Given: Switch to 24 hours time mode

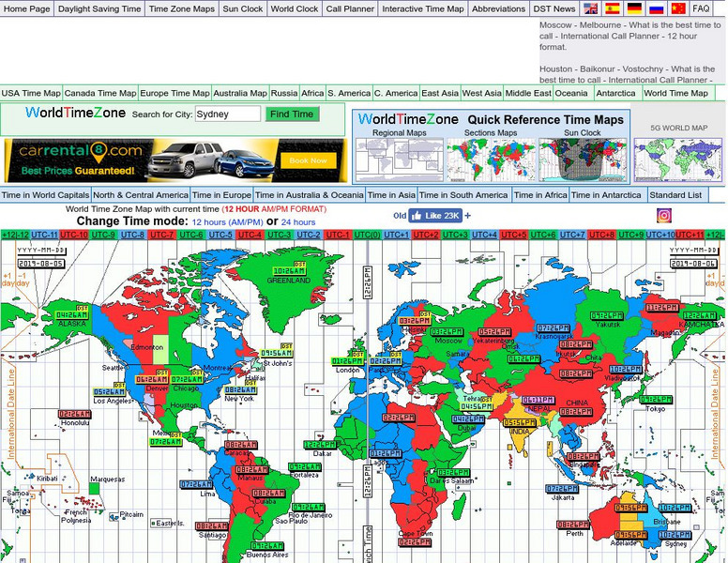Looking at the screenshot, I should point(298,222).
